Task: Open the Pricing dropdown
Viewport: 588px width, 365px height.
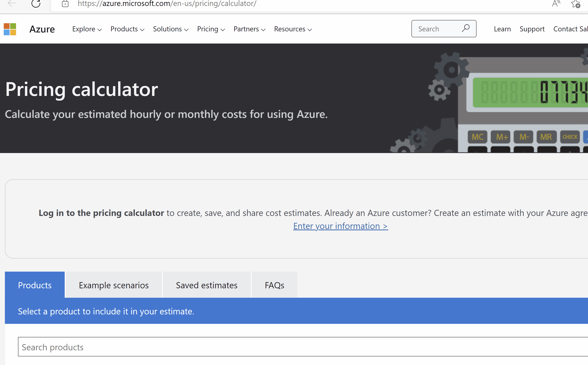Action: (x=211, y=29)
